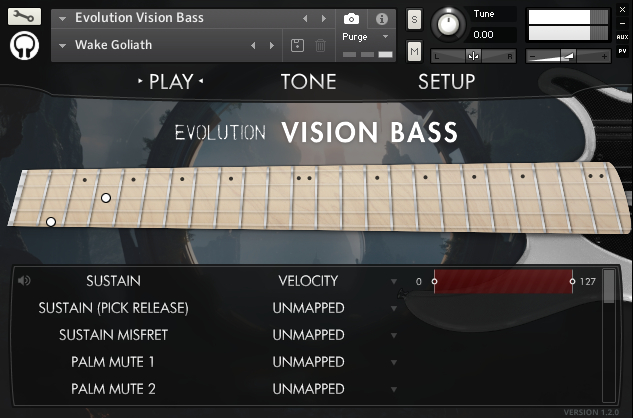
Task: Select the SUSTAIN MISFRET articulation
Action: 113,335
